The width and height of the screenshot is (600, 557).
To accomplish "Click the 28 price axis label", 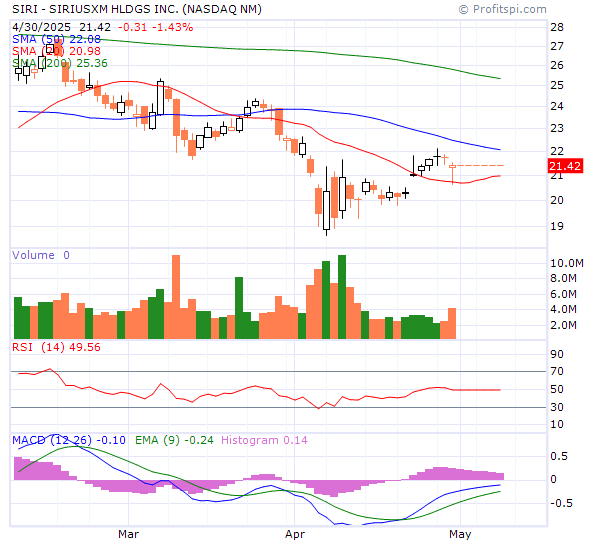I will click(x=557, y=27).
